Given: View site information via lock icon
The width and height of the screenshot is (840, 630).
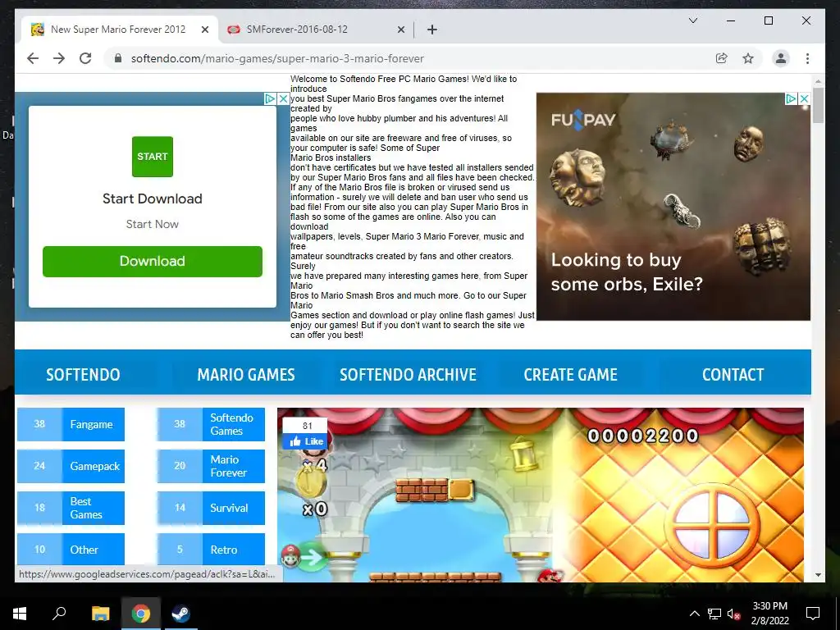Looking at the screenshot, I should (118, 58).
